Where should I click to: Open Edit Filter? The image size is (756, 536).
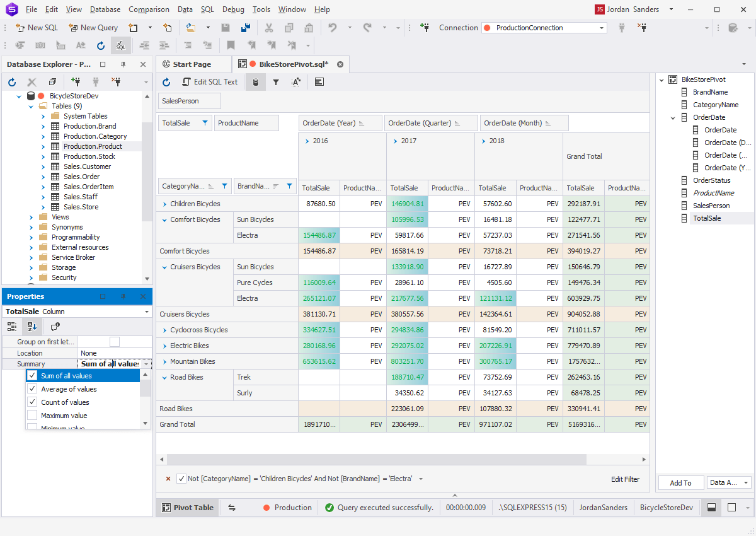coord(625,479)
